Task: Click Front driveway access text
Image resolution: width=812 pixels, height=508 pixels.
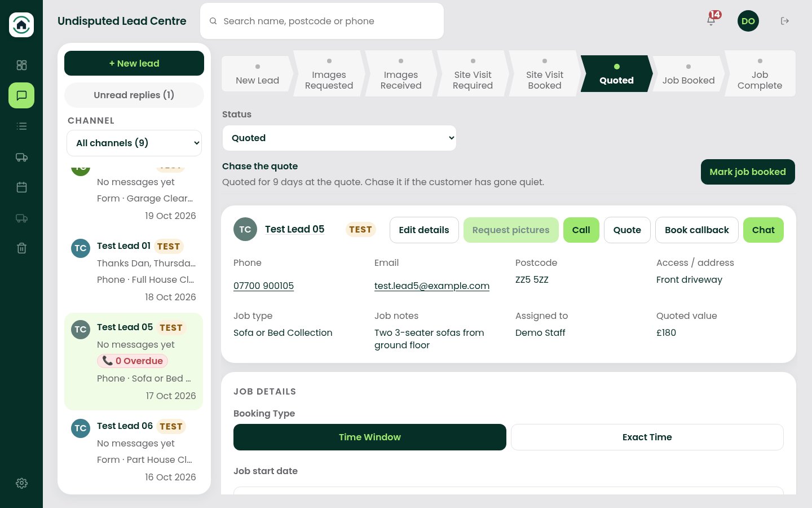Action: click(689, 279)
